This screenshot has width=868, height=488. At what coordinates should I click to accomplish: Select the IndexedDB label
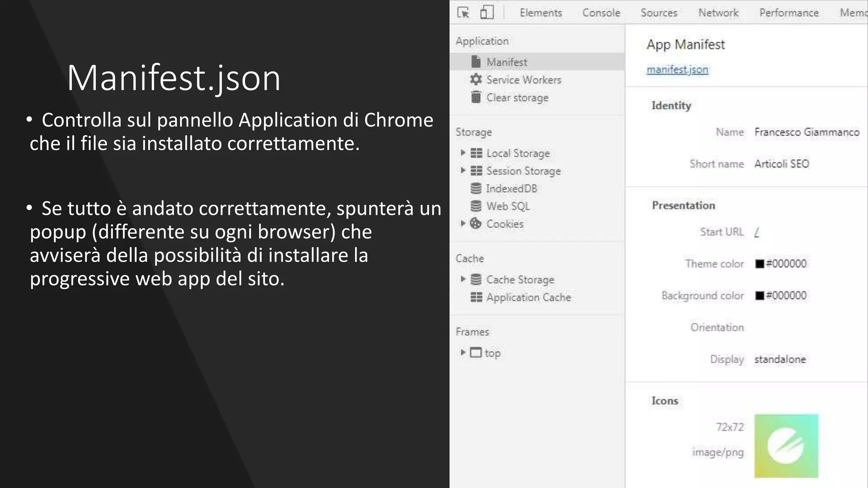pyautogui.click(x=512, y=189)
